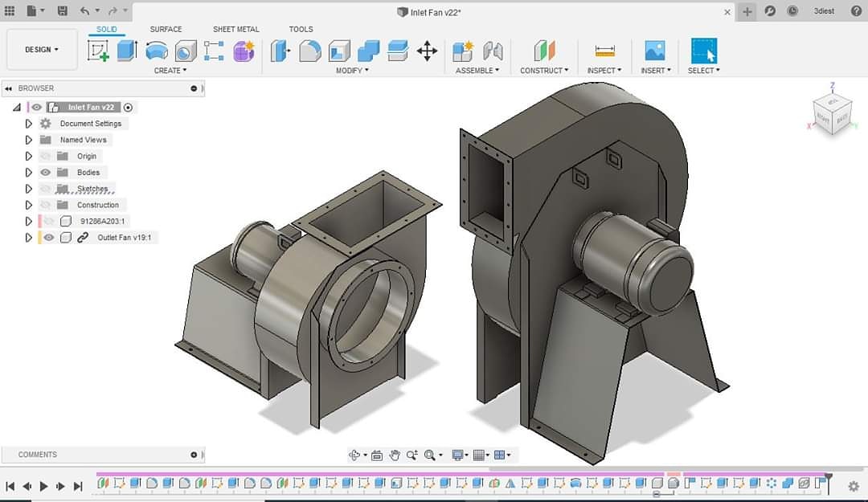Open the MODIFY dropdown menu
Screen dimensions: 868x502
pos(352,71)
